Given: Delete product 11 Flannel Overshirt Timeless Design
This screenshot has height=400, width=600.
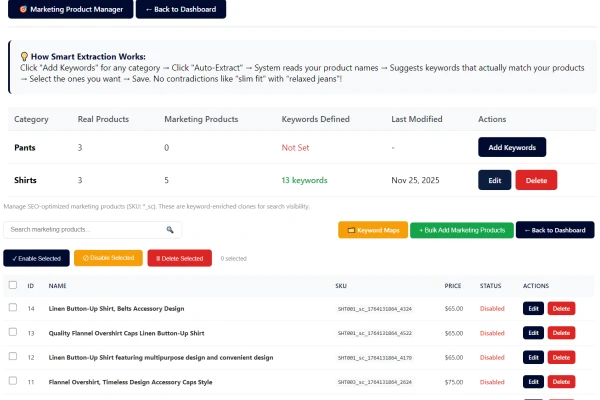Looking at the screenshot, I should (561, 382).
